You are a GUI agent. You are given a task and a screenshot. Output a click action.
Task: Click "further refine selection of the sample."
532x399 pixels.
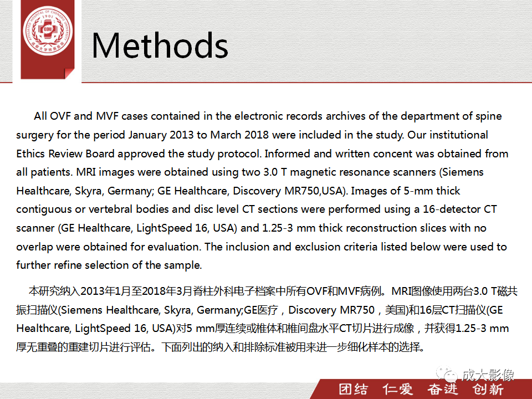coord(109,265)
